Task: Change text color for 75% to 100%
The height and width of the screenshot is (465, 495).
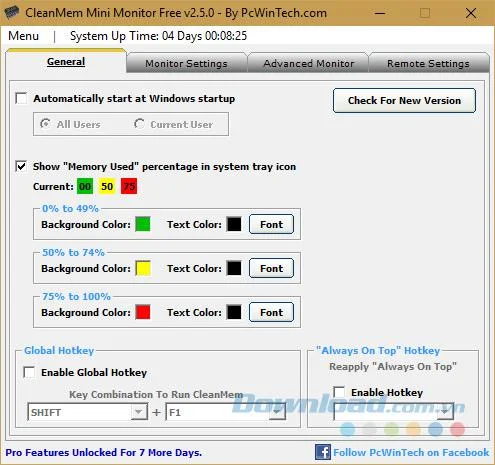Action: 234,312
